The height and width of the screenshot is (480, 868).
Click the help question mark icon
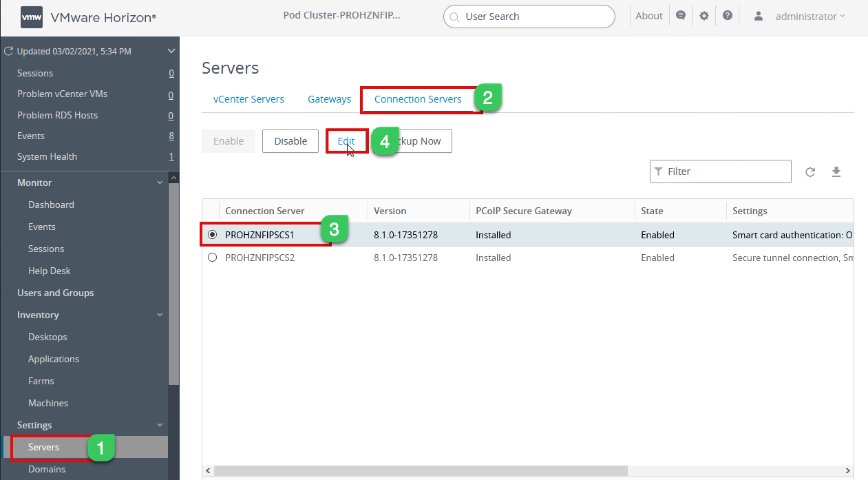point(728,16)
